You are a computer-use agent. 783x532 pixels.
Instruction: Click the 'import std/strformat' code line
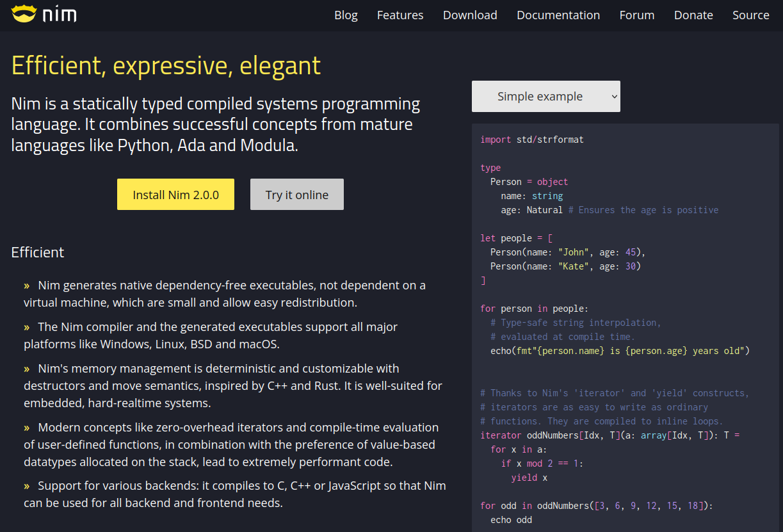tap(532, 140)
